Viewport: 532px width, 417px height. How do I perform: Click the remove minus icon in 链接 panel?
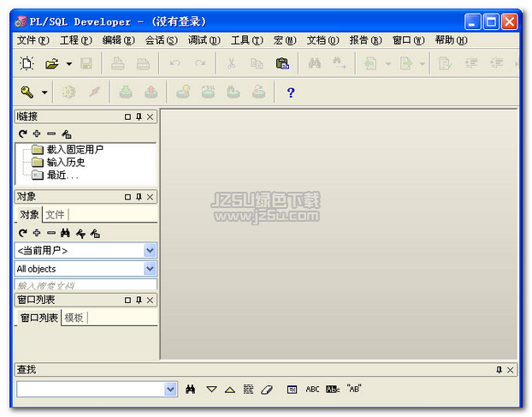[x=51, y=134]
